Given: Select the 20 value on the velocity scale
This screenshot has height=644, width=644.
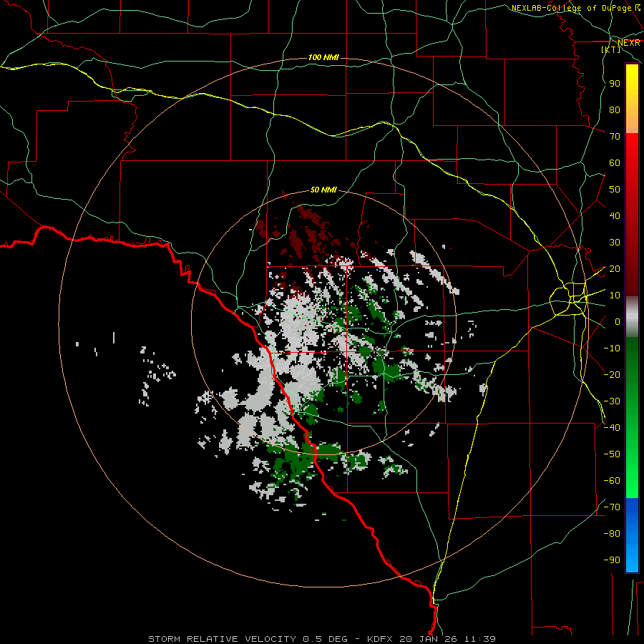Looking at the screenshot, I should [615, 268].
